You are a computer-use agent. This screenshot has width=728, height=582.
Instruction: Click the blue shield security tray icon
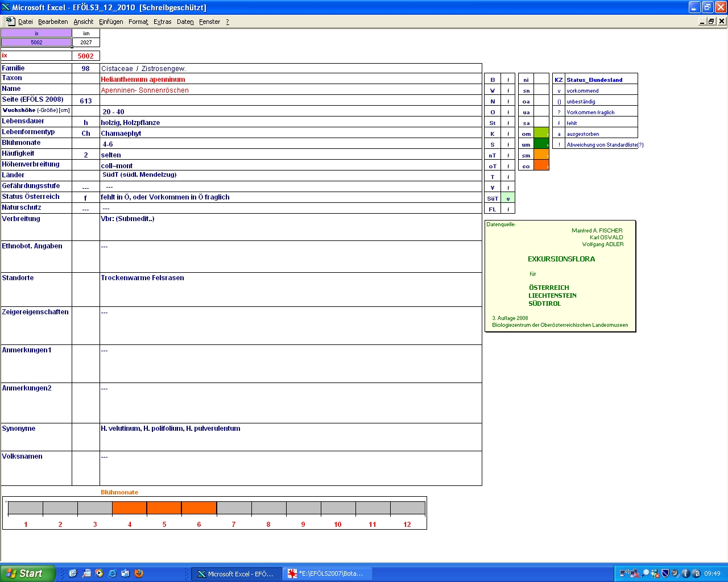tap(665, 573)
